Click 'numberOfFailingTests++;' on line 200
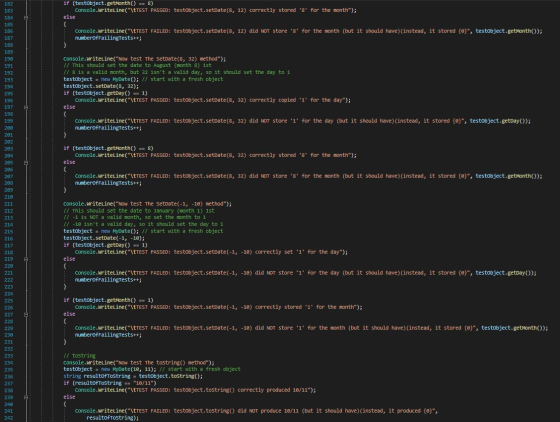The image size is (560, 422). click(108, 128)
